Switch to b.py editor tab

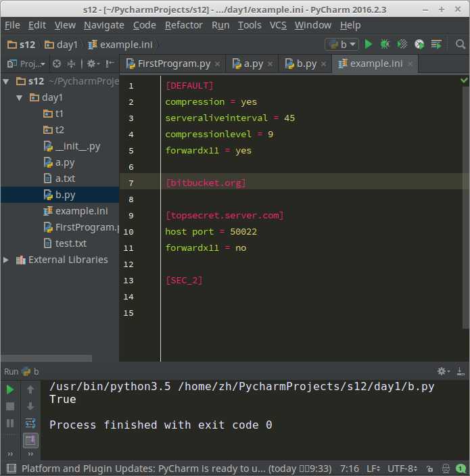click(x=306, y=64)
